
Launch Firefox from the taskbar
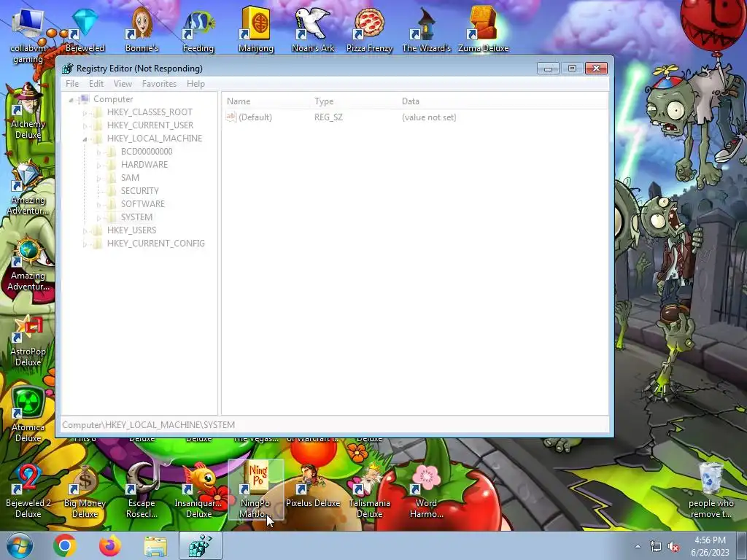pos(109,545)
